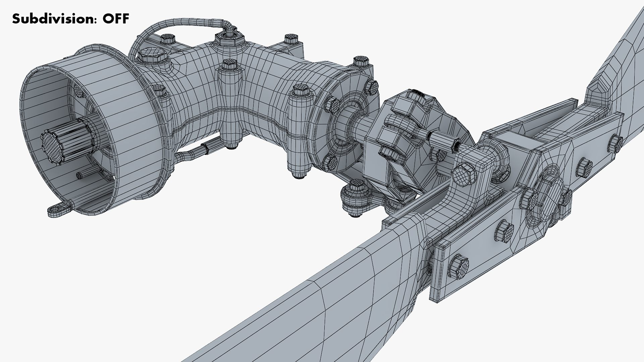The height and width of the screenshot is (362, 644).
Task: Click the 'Subdivision: OFF' label text
Action: pyautogui.click(x=70, y=19)
